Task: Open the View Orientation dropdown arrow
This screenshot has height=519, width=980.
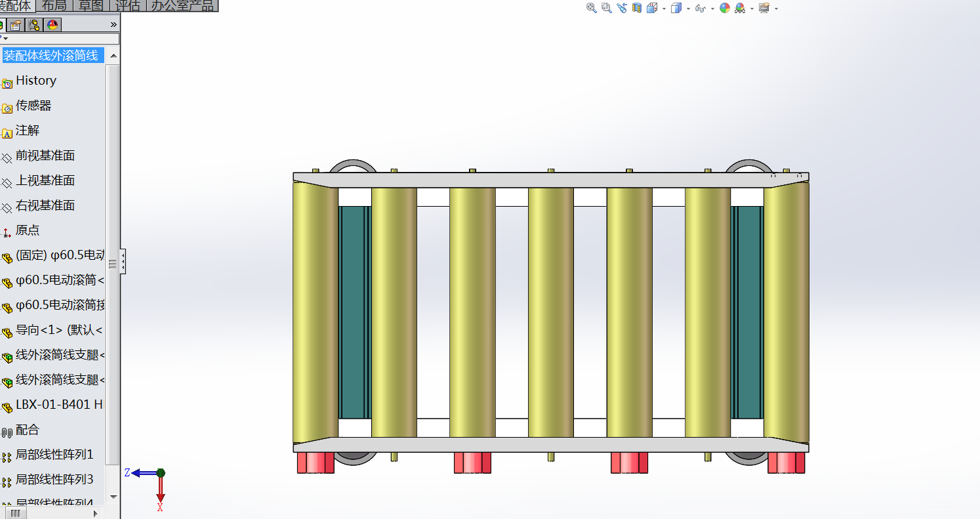Action: pos(664,9)
